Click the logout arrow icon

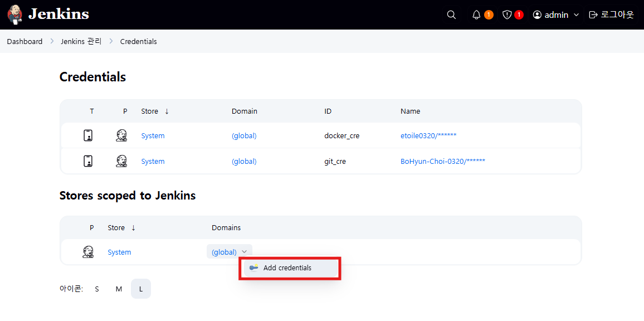pyautogui.click(x=593, y=15)
